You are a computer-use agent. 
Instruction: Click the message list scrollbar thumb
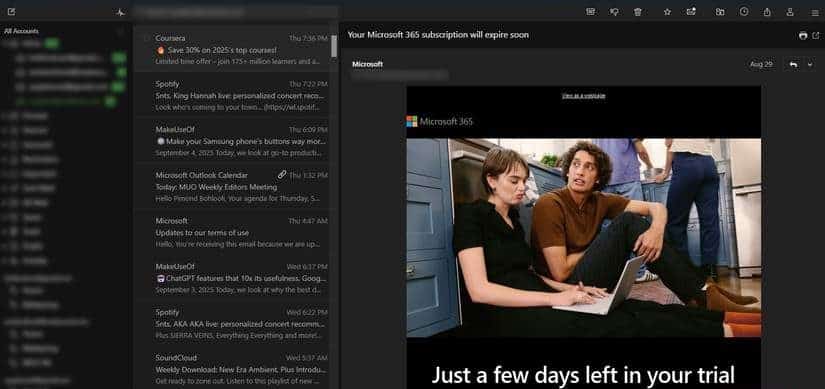(334, 46)
